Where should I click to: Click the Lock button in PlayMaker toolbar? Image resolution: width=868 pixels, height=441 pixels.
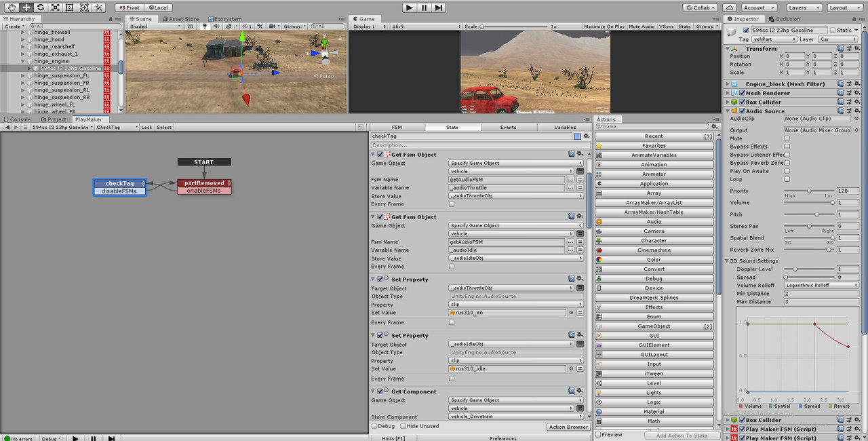pos(146,128)
